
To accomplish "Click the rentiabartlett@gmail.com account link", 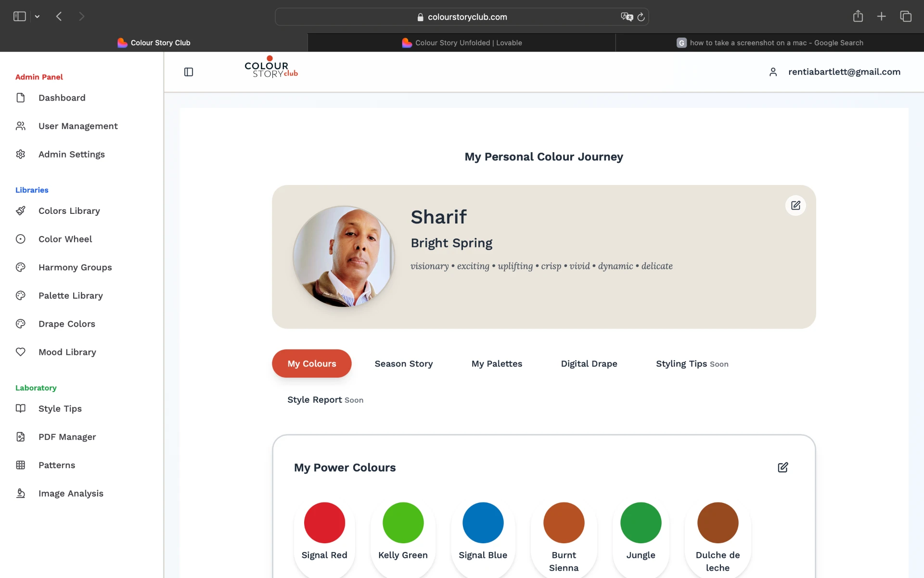I will (844, 72).
